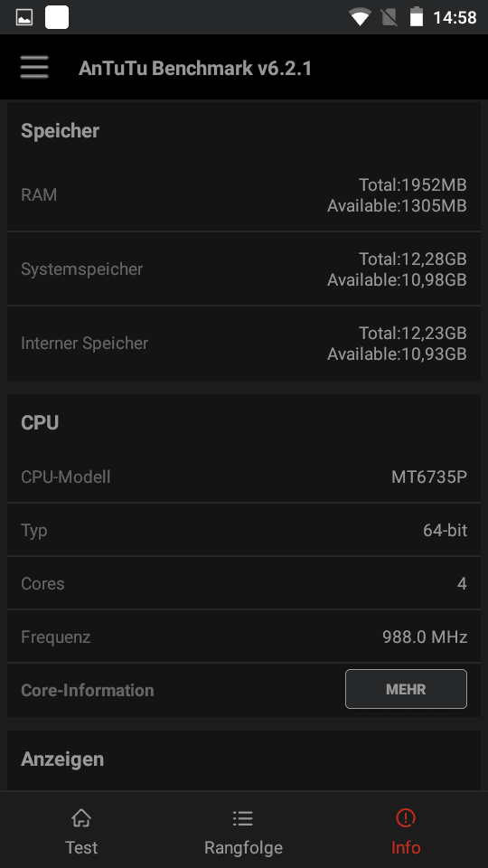
Task: Select the RAM memory row
Action: click(243, 195)
